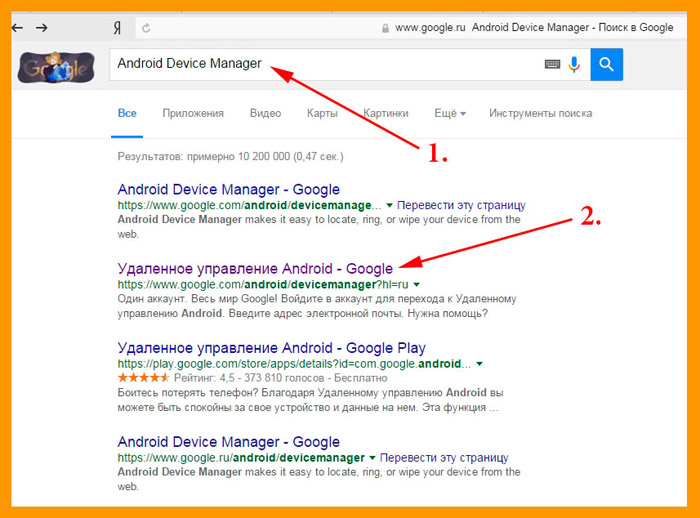The image size is (700, 518).
Task: Open the Yandex "Я" home button
Action: point(117,28)
